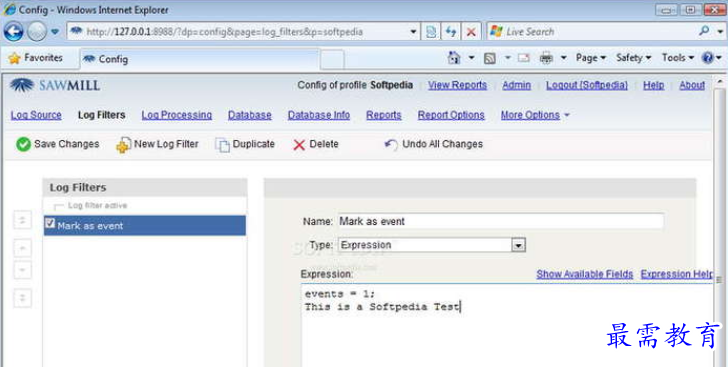Click the move filter down arrow
This screenshot has width=728, height=367.
coord(22,270)
